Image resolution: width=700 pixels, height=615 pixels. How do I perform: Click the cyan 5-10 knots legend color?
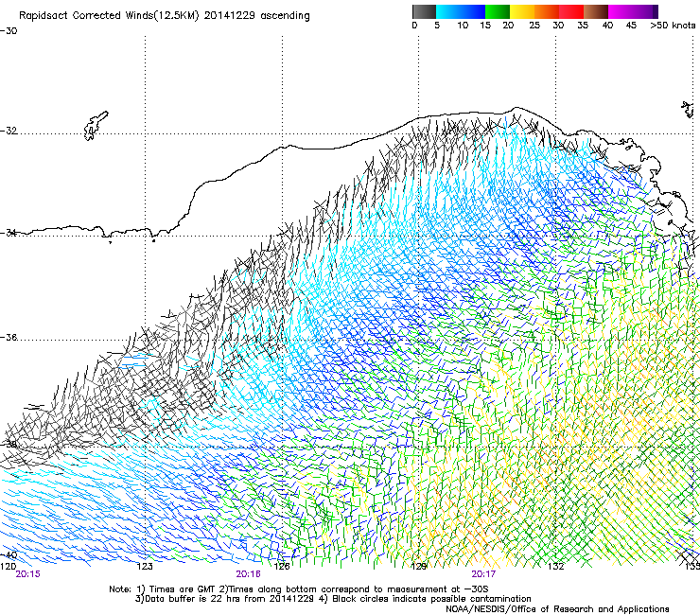[x=448, y=11]
